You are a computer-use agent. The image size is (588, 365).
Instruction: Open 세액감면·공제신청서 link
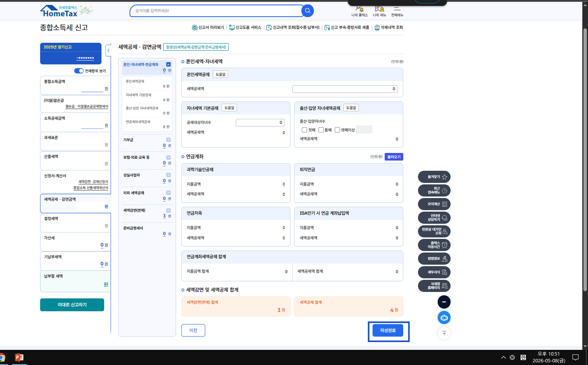click(93, 182)
